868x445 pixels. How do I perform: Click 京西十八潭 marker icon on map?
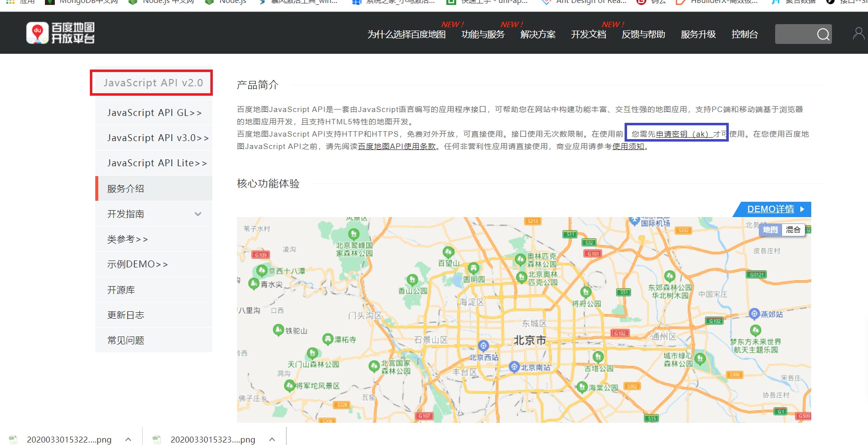click(262, 271)
